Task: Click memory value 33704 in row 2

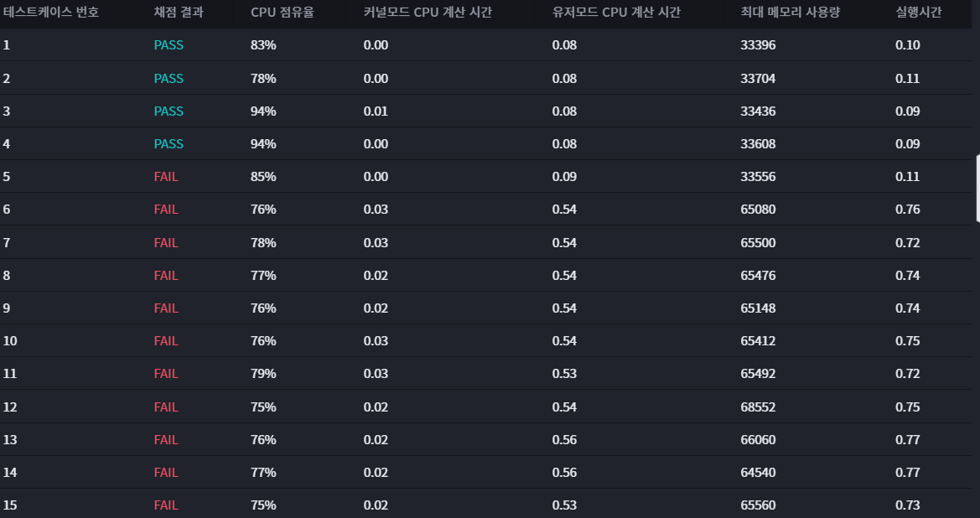Action: tap(758, 78)
